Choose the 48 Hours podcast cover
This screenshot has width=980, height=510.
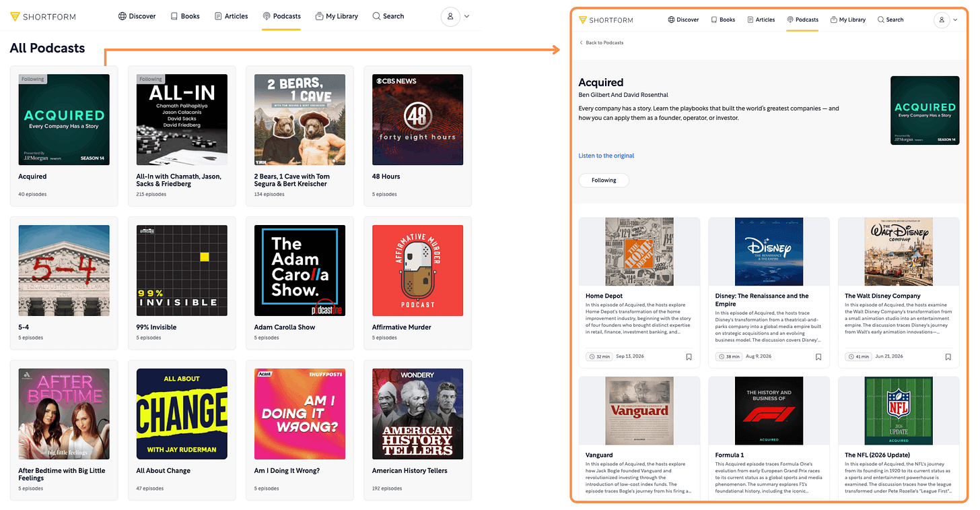pyautogui.click(x=417, y=120)
